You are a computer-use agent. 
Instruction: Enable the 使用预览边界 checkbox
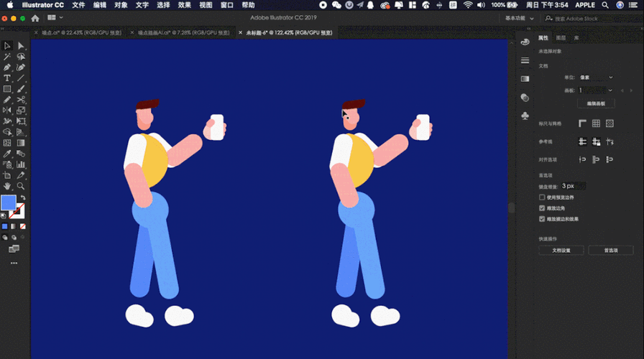pos(542,197)
